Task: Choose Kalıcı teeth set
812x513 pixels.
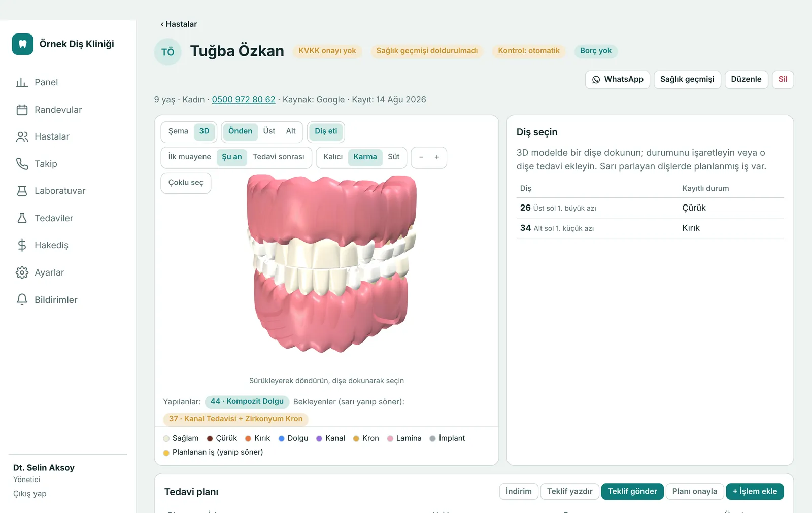Action: pos(333,157)
